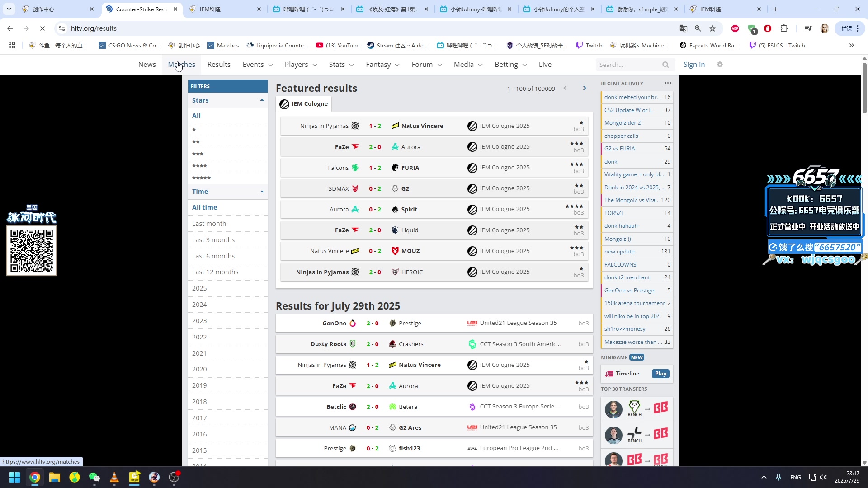Viewport: 868px width, 488px height.
Task: Open the media control icon in Chrome toolbar
Action: pyautogui.click(x=808, y=28)
